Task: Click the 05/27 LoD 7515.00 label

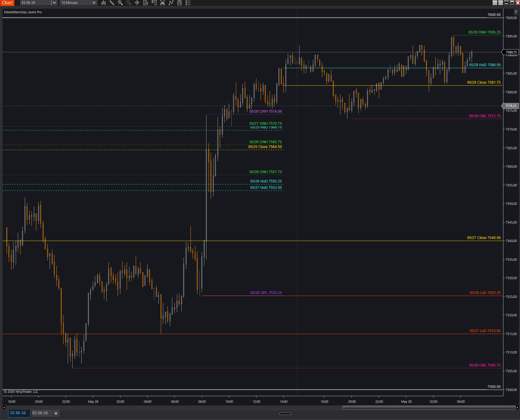Action: click(485, 331)
